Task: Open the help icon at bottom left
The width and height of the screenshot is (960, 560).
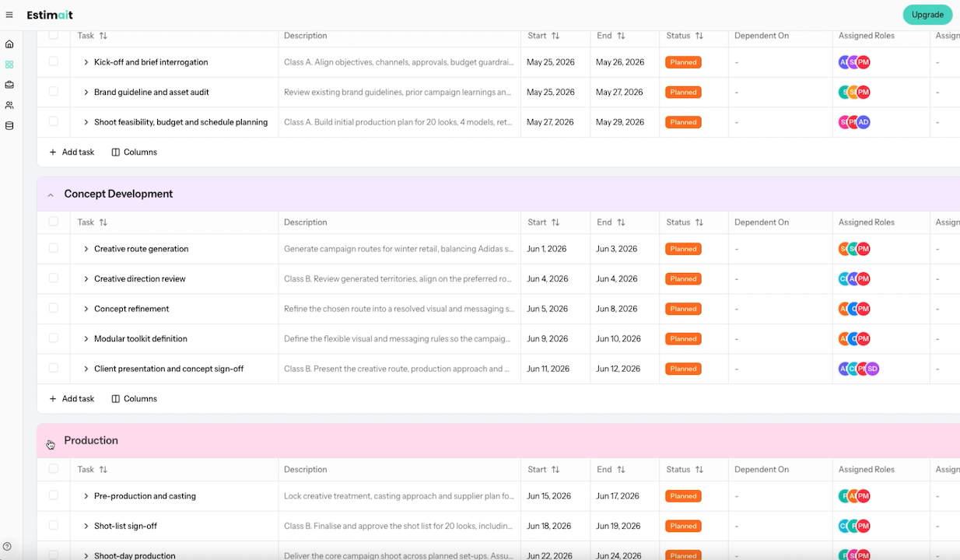Action: point(7,547)
